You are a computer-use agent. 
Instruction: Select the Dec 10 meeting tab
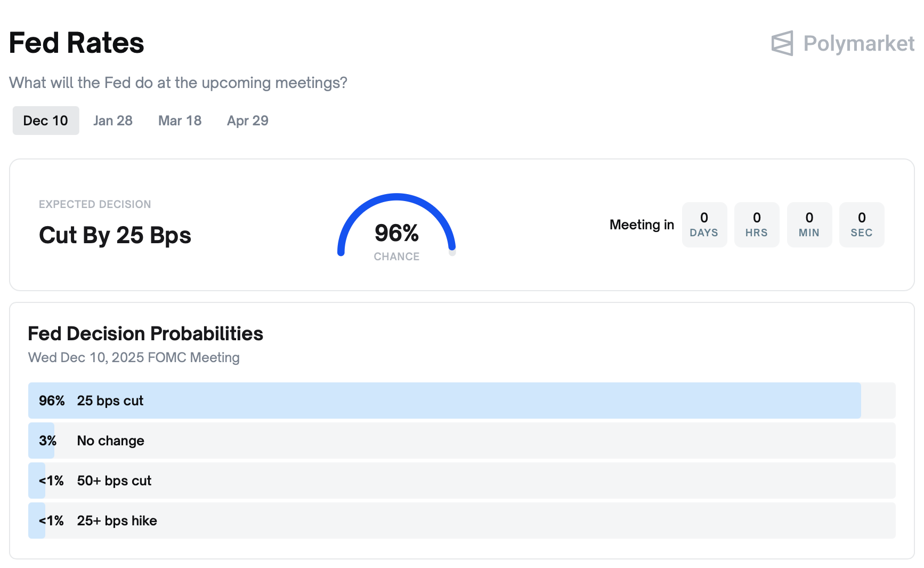point(46,121)
